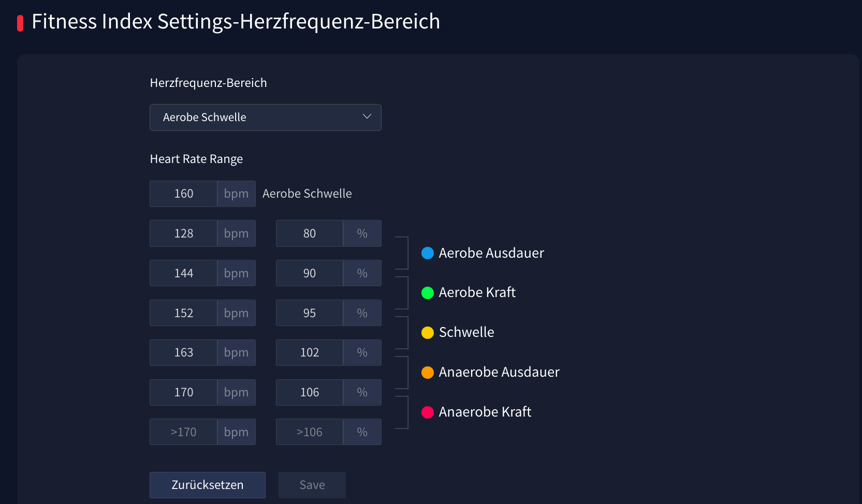Click the green Aerobe Kraft color dot

[x=428, y=293]
